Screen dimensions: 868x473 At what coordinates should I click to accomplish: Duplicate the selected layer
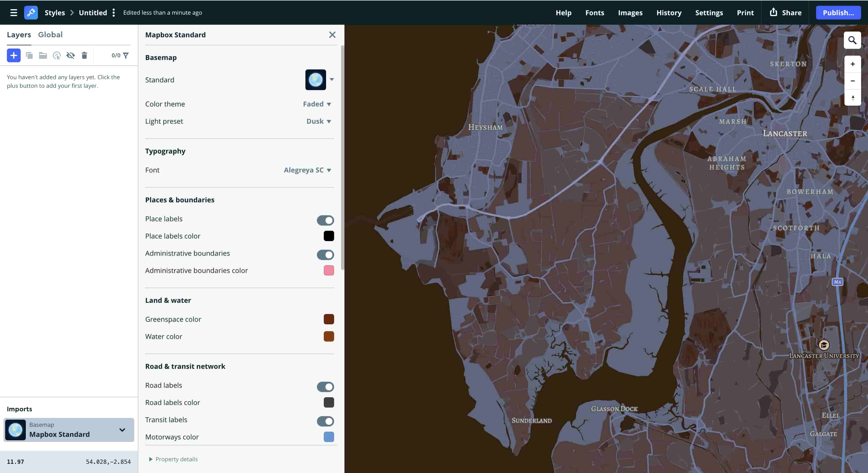coord(30,55)
